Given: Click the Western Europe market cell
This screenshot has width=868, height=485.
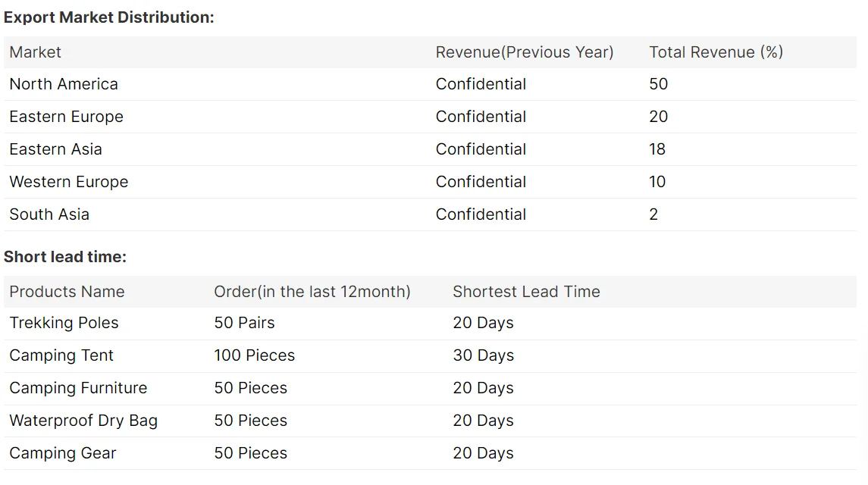Looking at the screenshot, I should tap(68, 182).
